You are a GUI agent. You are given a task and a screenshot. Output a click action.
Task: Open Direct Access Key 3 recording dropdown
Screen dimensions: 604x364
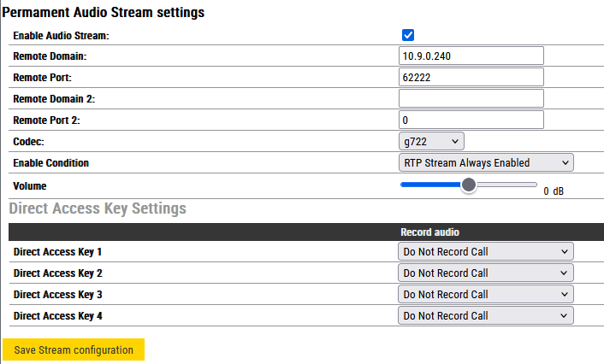tap(485, 294)
